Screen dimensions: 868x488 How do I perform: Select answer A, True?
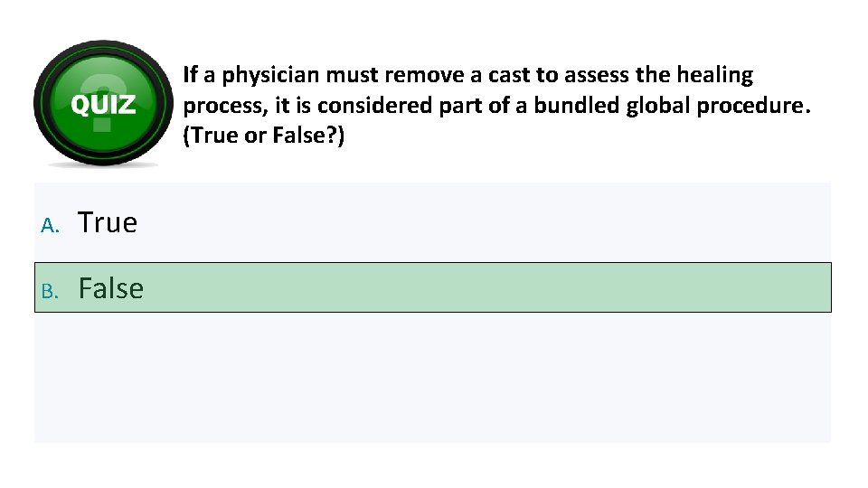click(108, 222)
